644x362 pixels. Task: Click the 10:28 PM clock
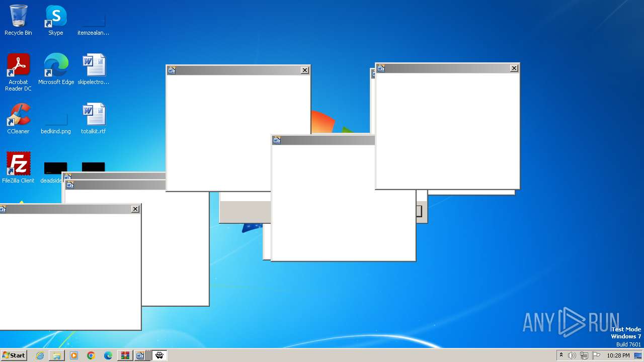tap(618, 355)
